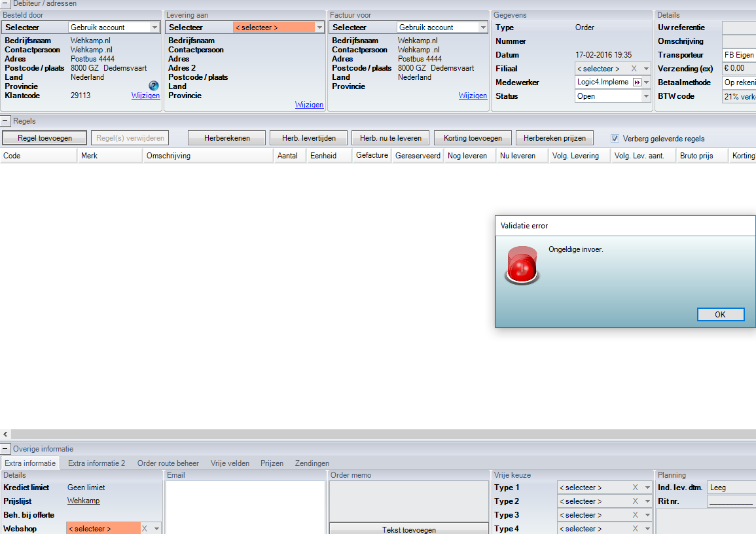The image size is (756, 534).
Task: Click Wijzigen link under Factuur voor
Action: [x=473, y=96]
